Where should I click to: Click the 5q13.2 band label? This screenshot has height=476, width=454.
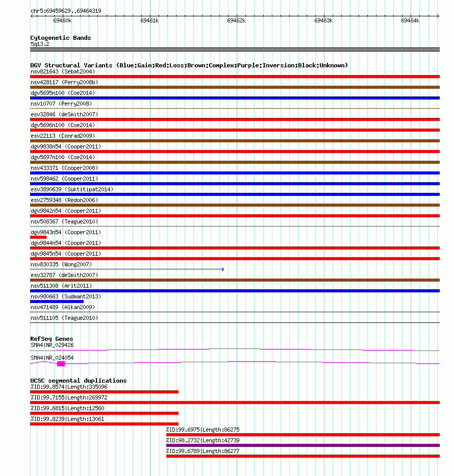[x=40, y=44]
